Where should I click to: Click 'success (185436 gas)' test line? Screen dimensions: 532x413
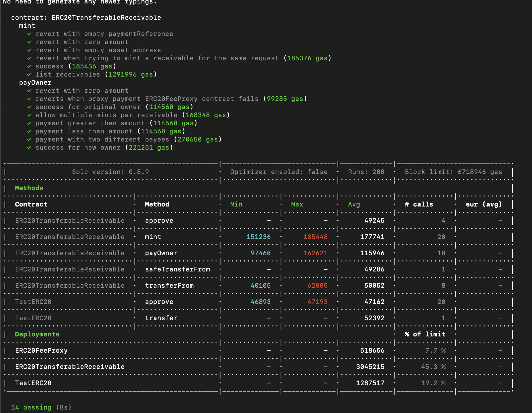click(76, 66)
